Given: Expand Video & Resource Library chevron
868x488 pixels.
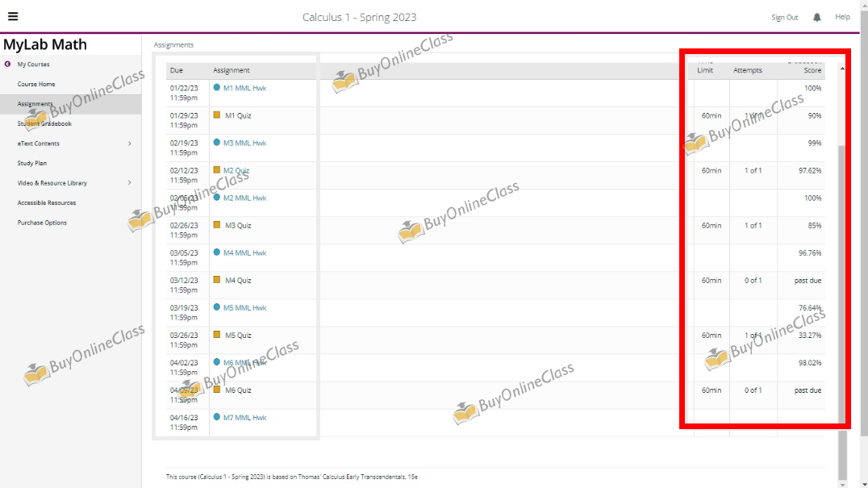Looking at the screenshot, I should pos(130,183).
